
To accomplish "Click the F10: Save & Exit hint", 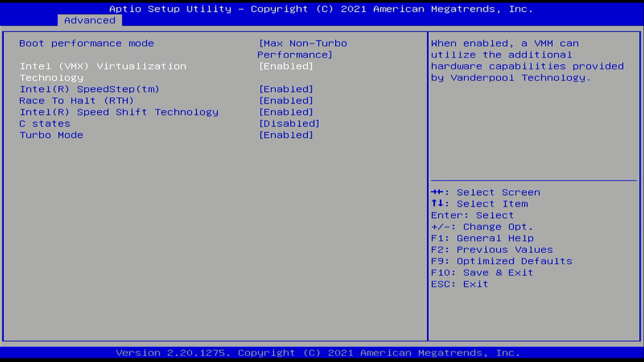I will coord(482,273).
